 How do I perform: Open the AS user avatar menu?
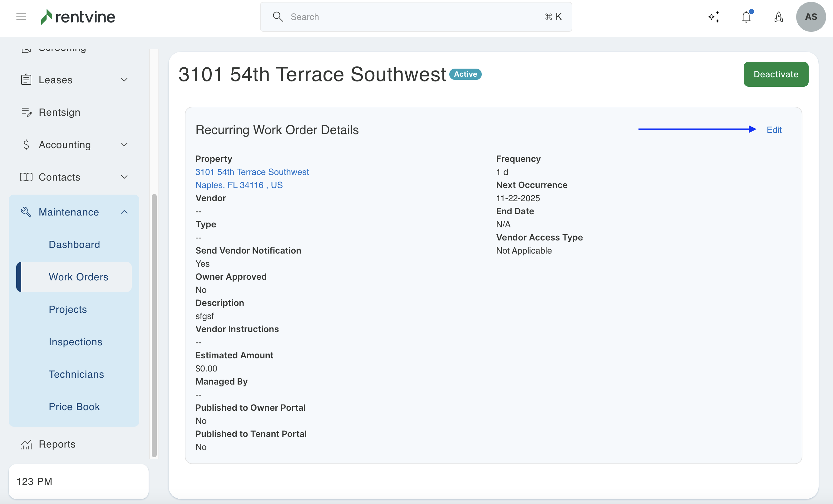pyautogui.click(x=811, y=17)
